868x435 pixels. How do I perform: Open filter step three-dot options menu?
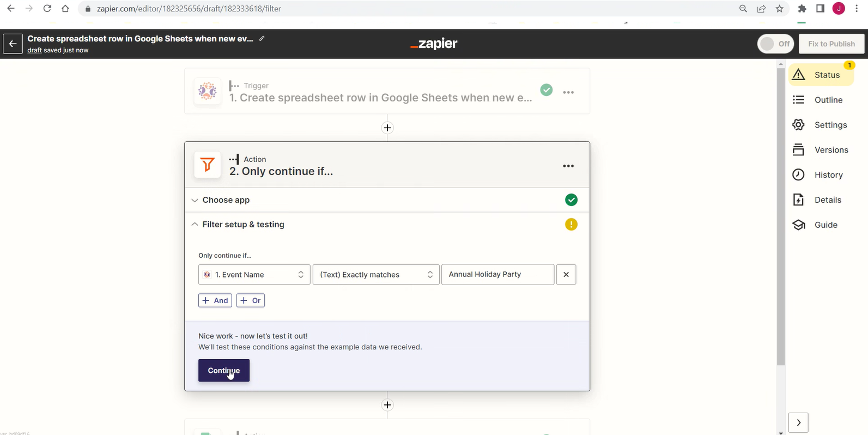click(x=568, y=166)
